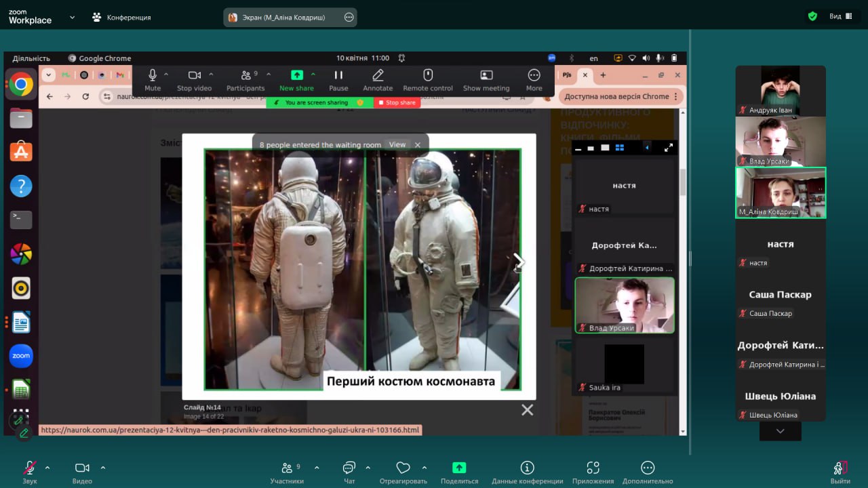The image size is (868, 488).
Task: Go to next slide with right arrow
Action: tap(519, 262)
